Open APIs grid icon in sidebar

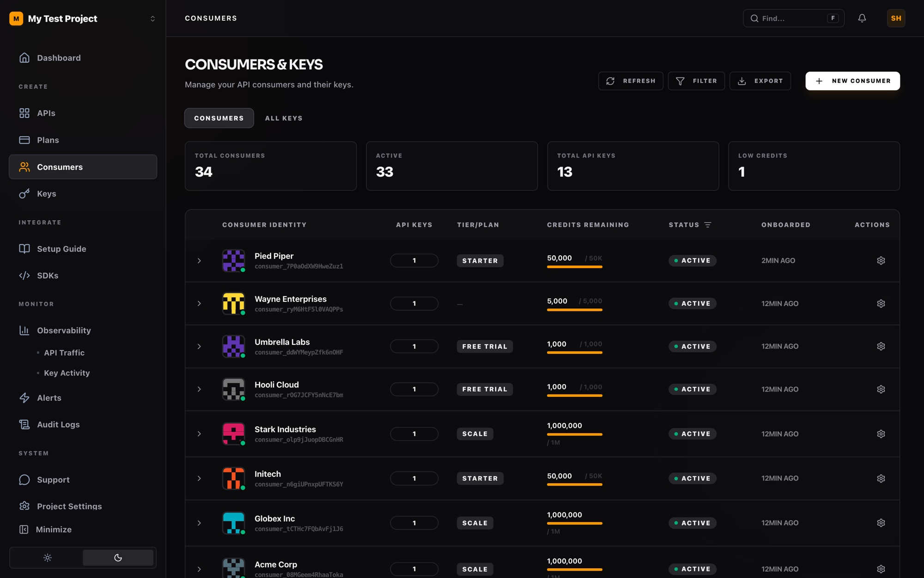[x=24, y=113]
